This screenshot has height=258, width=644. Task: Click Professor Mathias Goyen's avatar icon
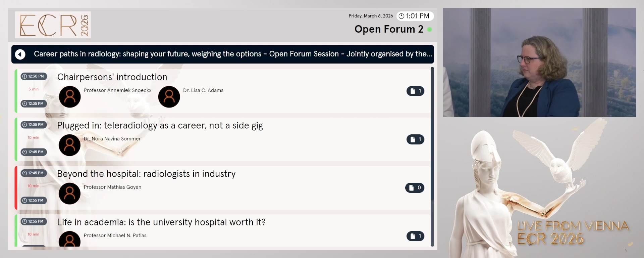69,193
